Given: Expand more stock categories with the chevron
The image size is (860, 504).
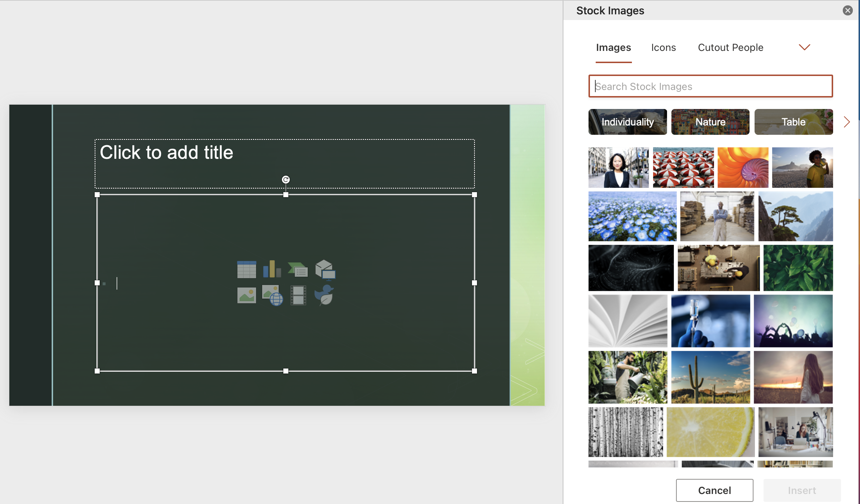Looking at the screenshot, I should coord(804,47).
